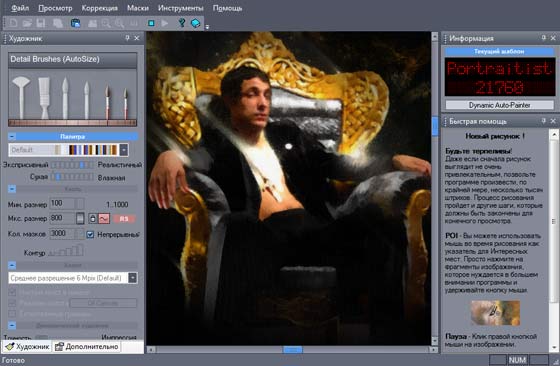
Task: Click the pink RS button
Action: tap(124, 219)
